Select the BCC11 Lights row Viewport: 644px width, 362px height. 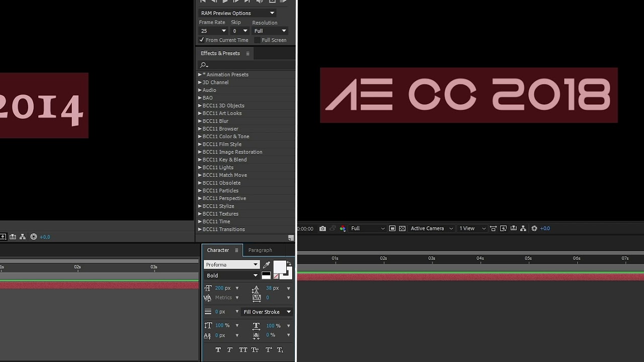[246, 167]
